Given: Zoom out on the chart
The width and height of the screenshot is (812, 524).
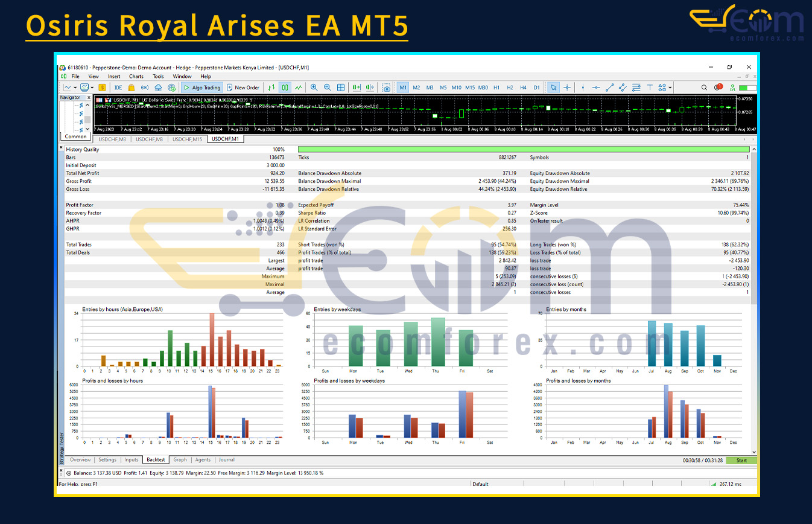Looking at the screenshot, I should 327,88.
